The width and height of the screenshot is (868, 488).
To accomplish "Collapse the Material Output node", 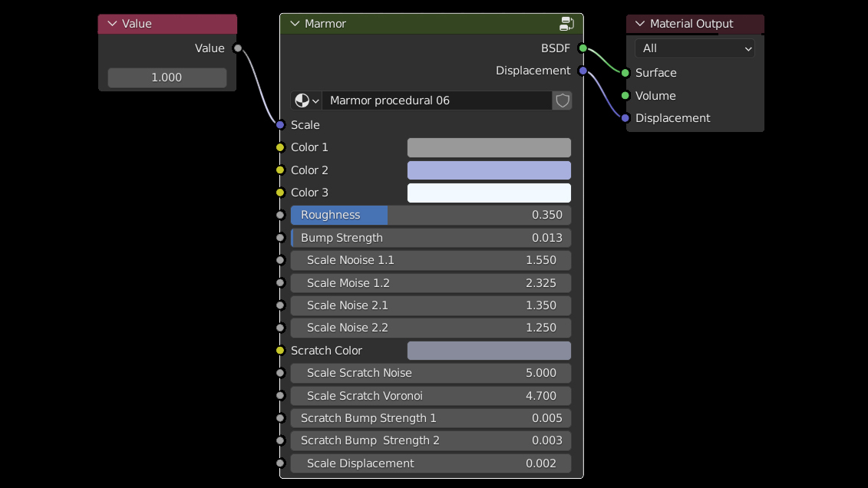I will pos(639,24).
